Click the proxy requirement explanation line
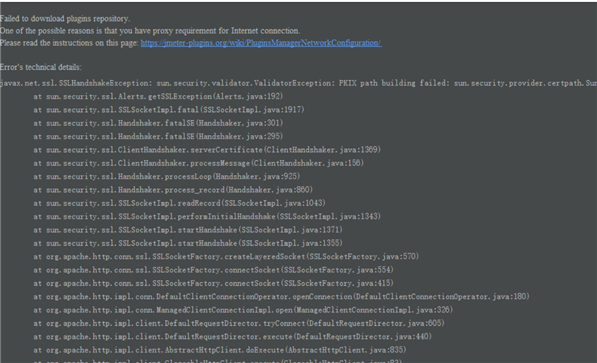597x363 pixels. (x=150, y=31)
